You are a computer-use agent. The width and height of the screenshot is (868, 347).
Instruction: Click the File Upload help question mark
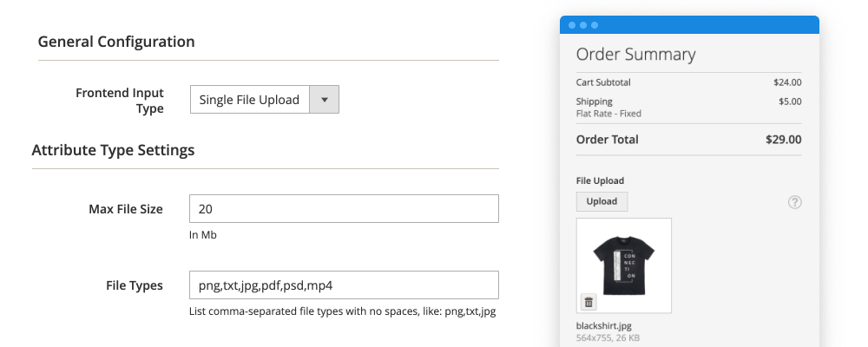[794, 201]
